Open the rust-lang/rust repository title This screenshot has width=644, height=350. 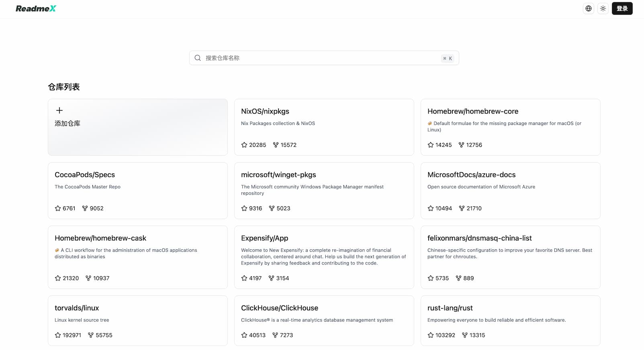450,308
